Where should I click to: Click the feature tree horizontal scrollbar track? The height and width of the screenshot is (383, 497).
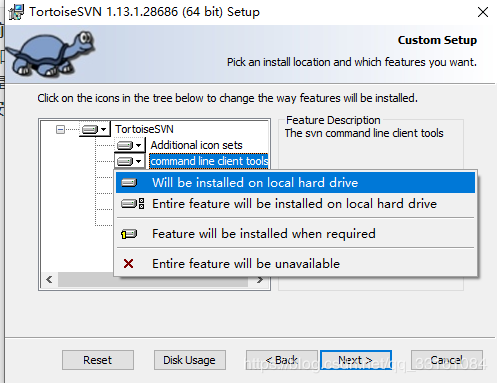tap(153, 280)
